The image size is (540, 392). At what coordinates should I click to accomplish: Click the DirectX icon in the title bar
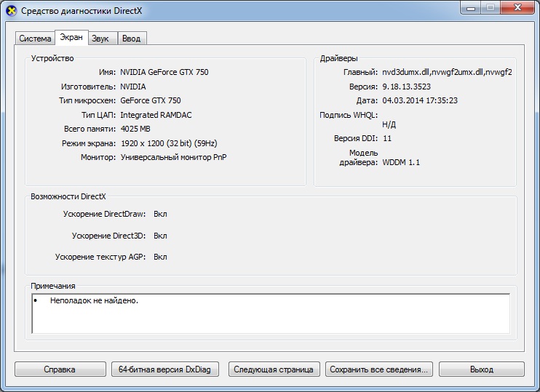click(x=12, y=11)
